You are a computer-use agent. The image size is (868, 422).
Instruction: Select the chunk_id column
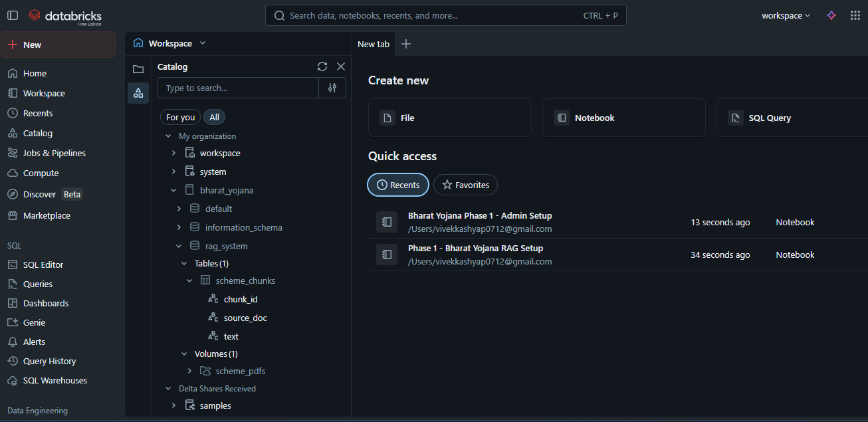click(241, 299)
